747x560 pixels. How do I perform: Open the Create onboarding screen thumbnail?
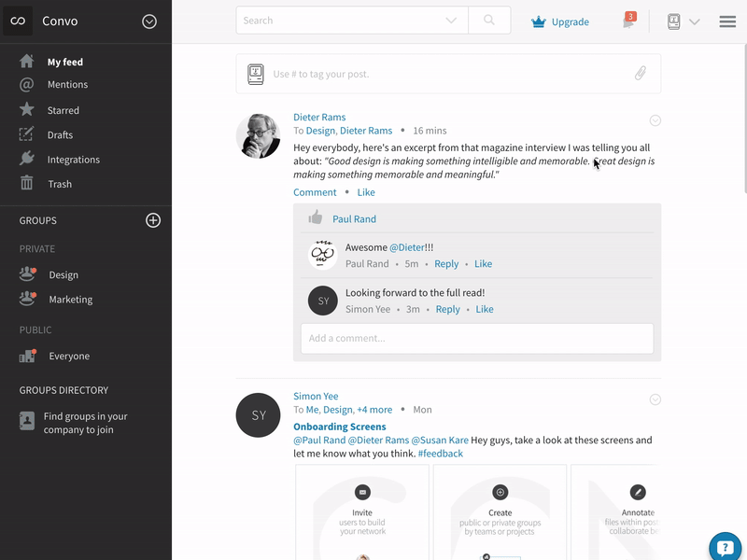tap(500, 512)
